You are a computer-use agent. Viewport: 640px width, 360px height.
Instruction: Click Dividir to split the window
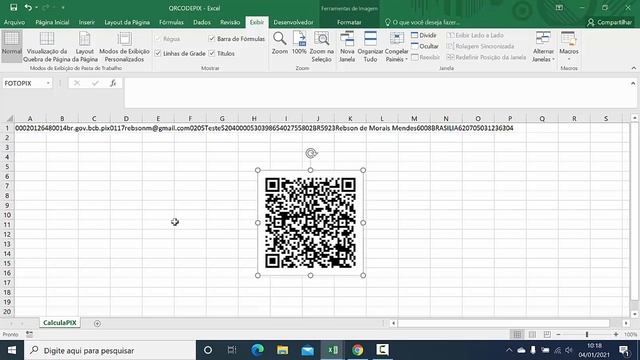click(x=424, y=35)
